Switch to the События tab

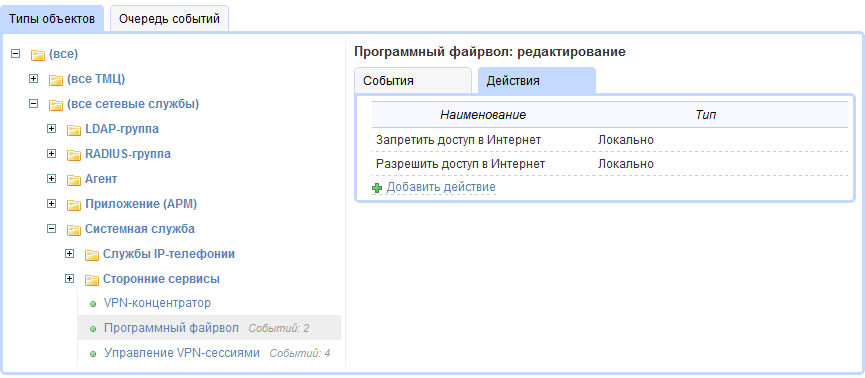413,81
